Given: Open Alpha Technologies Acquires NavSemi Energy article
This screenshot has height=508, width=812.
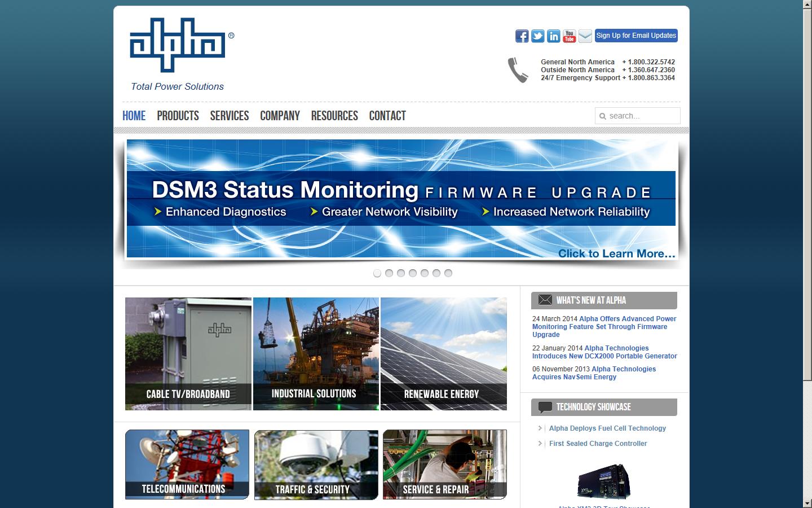Looking at the screenshot, I should [x=594, y=373].
